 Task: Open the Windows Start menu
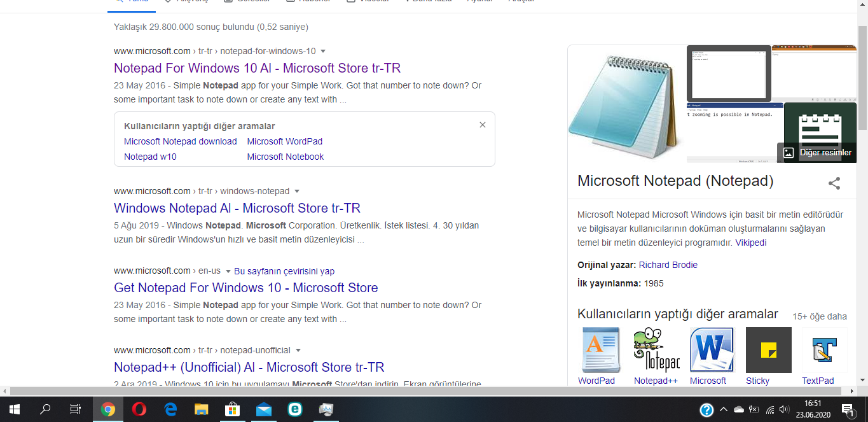click(14, 409)
